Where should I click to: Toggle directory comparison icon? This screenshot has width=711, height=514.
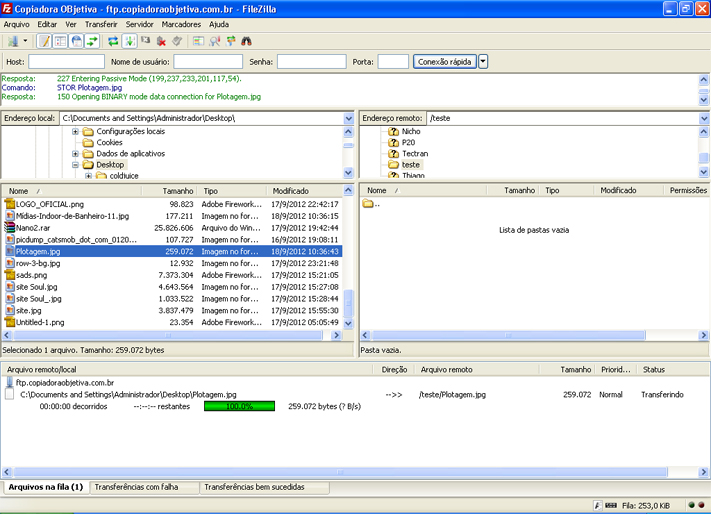pos(214,41)
